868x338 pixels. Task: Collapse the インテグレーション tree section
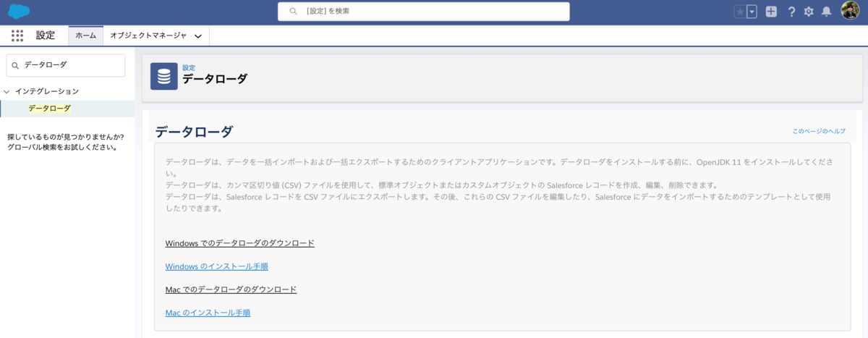coord(7,92)
